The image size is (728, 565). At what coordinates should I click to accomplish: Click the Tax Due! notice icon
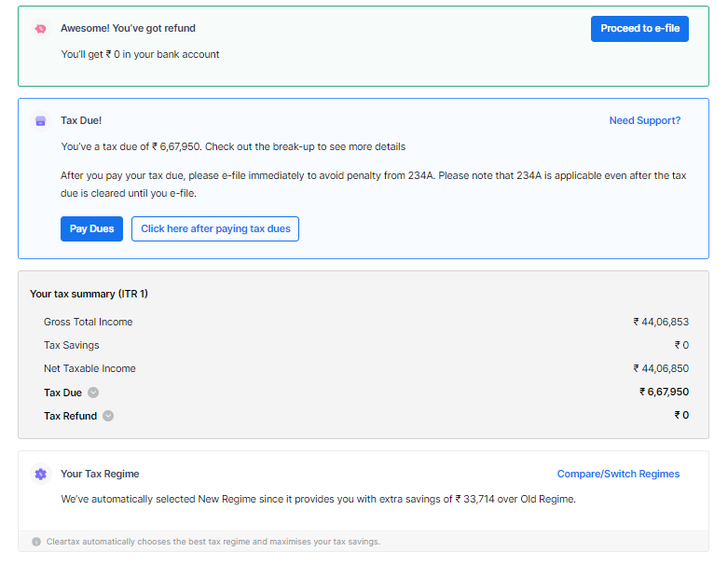click(40, 121)
